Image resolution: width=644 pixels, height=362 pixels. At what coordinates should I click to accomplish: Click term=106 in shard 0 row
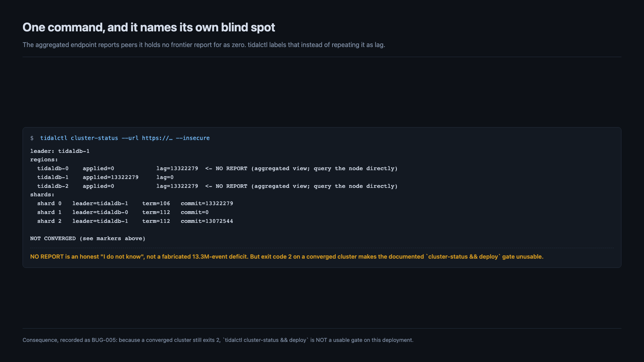coord(156,204)
